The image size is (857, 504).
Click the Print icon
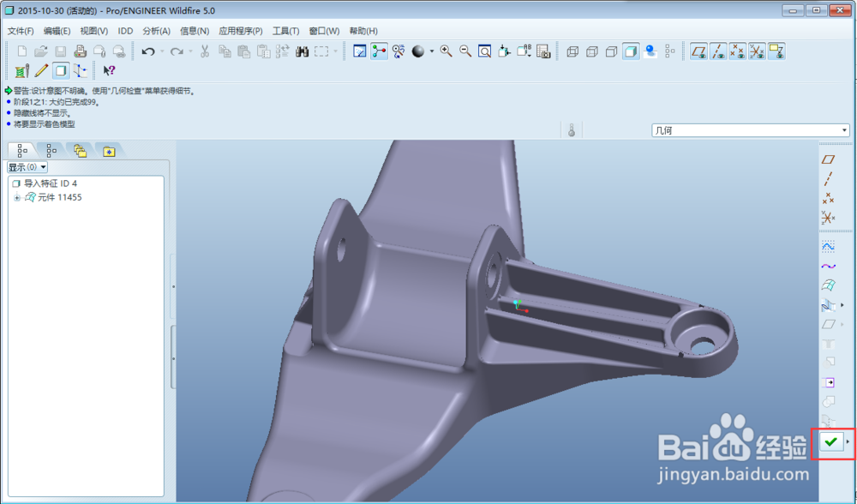pos(80,51)
